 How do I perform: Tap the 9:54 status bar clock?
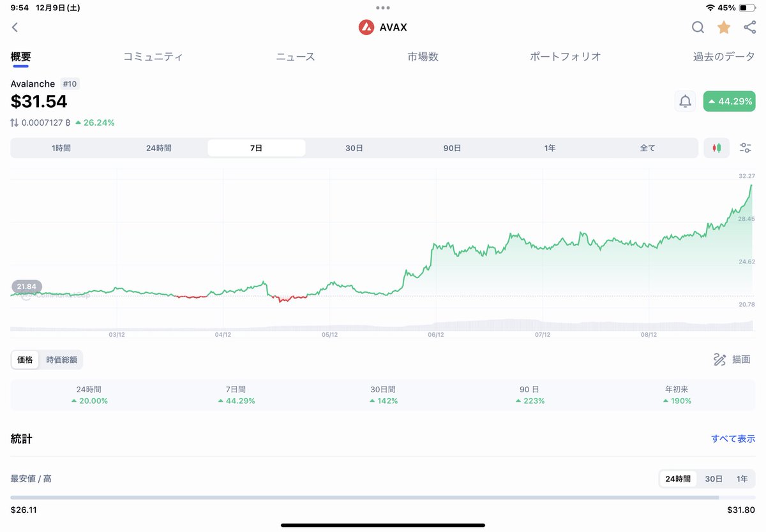coord(20,8)
